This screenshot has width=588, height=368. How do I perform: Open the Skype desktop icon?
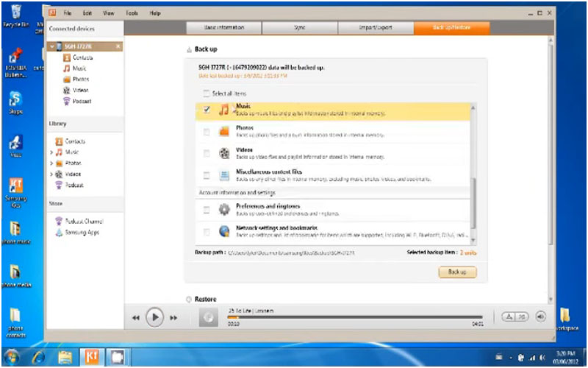tap(15, 102)
